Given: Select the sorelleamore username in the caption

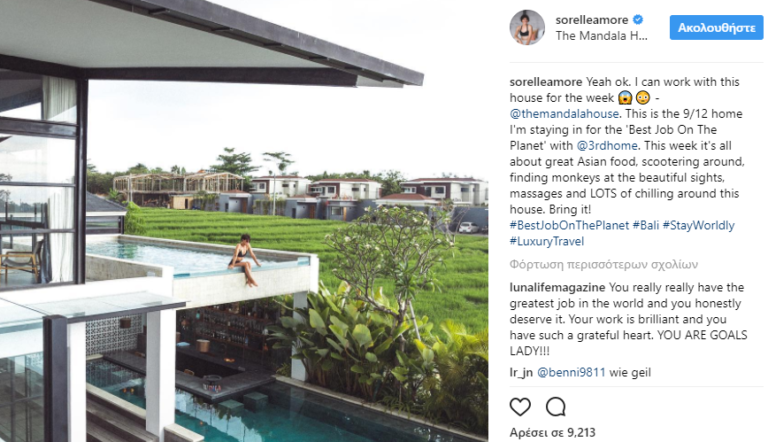Looking at the screenshot, I should (x=546, y=82).
